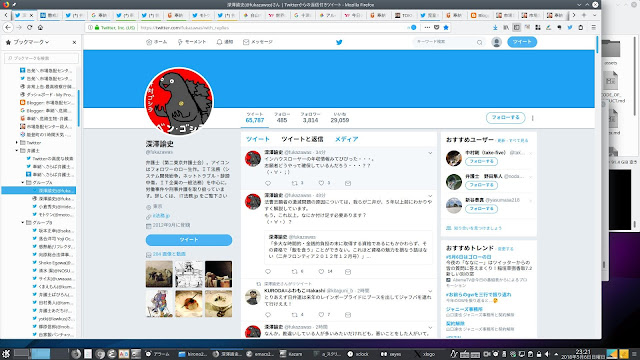Open the second tweet's dropdown chevron
Viewport: 640px width, 360px height.
[x=430, y=196]
